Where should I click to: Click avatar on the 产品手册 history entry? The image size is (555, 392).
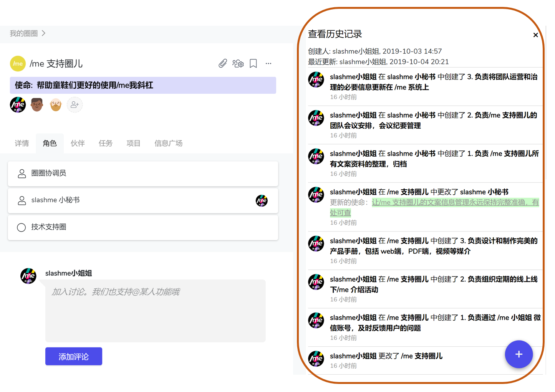point(316,244)
